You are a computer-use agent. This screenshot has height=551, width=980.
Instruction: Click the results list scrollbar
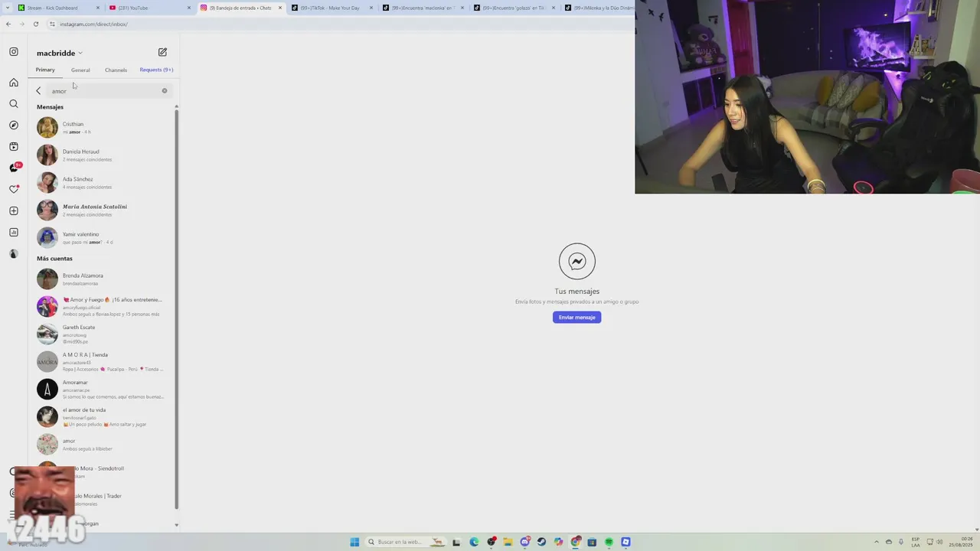coord(177,310)
